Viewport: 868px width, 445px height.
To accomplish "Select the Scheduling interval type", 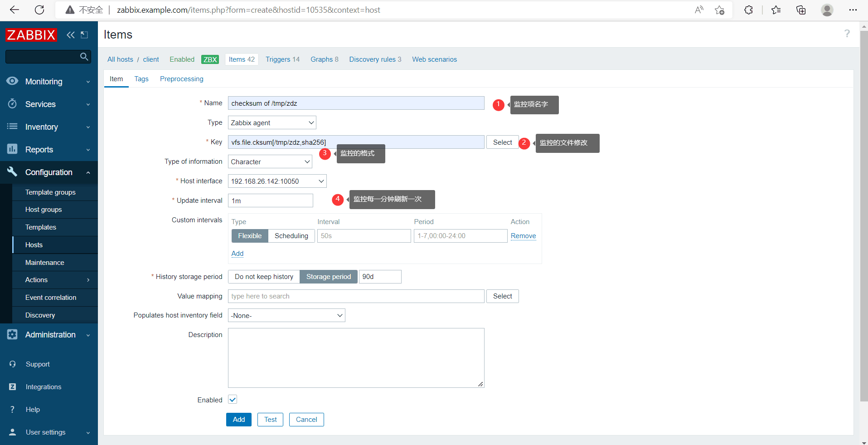I will 291,236.
